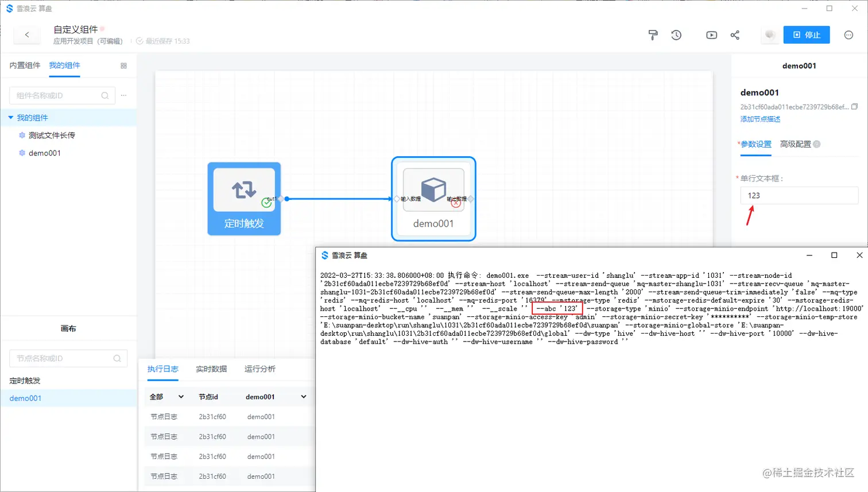Viewport: 868px width, 492px height.
Task: Minimize the main 雪浪云 算盘 window
Action: (804, 9)
